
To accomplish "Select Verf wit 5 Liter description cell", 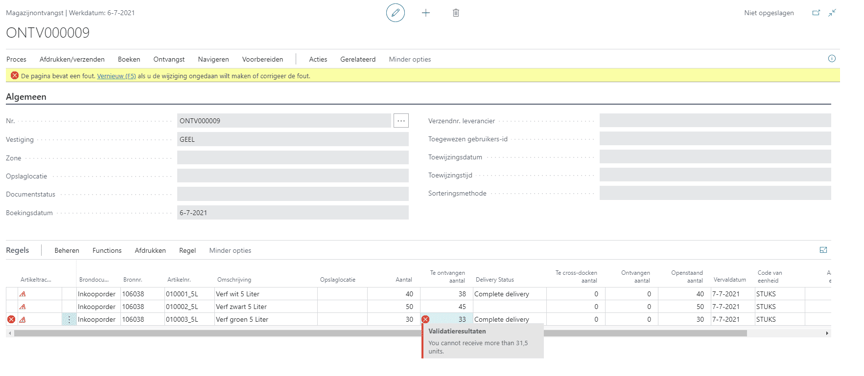I will (x=266, y=294).
